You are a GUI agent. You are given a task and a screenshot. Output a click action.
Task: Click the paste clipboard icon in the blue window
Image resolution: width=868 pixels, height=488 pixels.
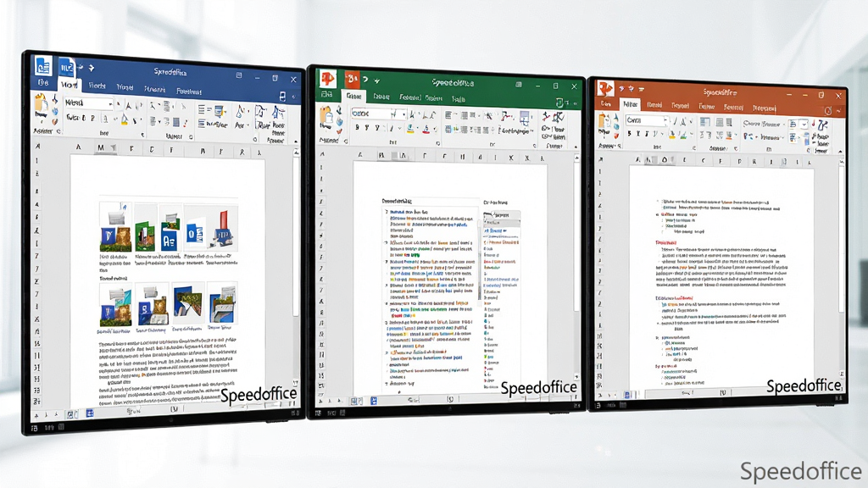point(41,103)
